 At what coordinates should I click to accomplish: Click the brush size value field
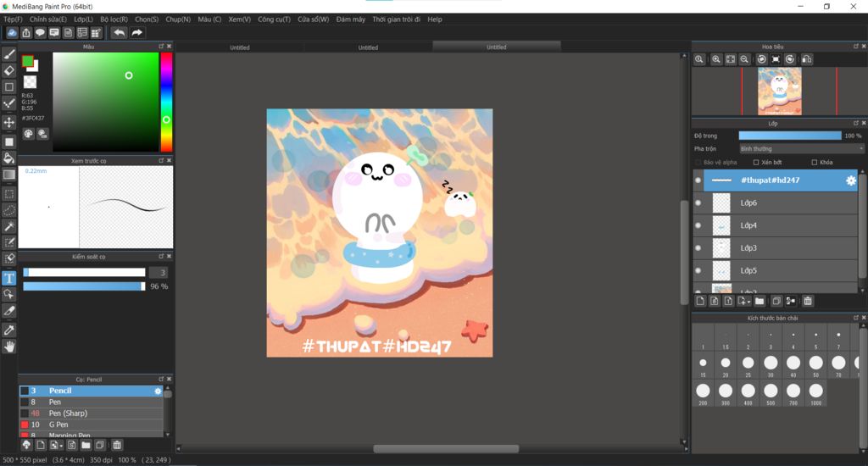tap(159, 272)
